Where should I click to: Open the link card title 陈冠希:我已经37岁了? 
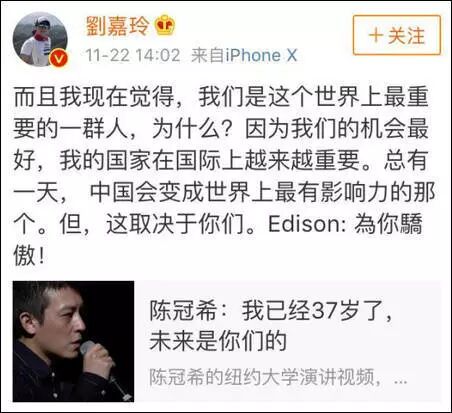point(270,312)
